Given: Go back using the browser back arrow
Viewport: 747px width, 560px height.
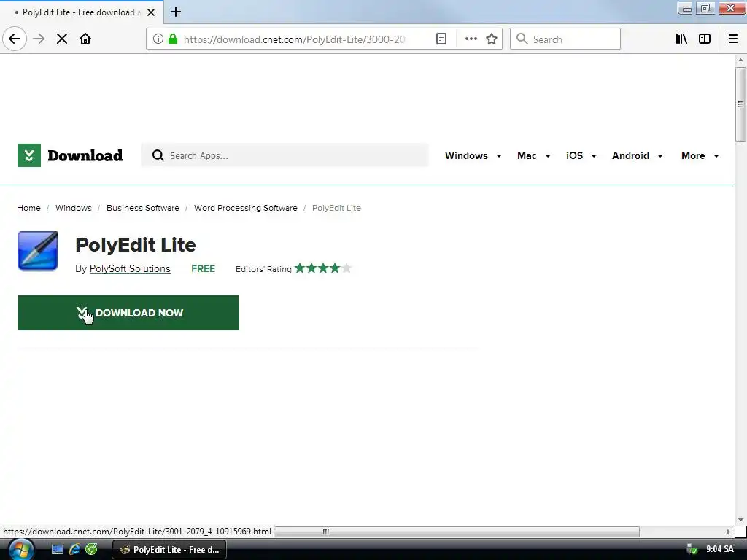Looking at the screenshot, I should (x=15, y=39).
